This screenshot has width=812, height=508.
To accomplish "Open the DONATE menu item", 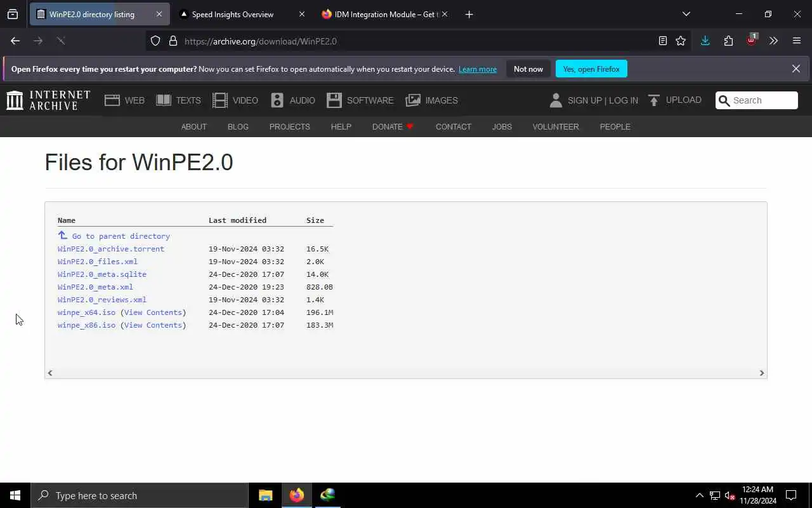I will coord(393,126).
